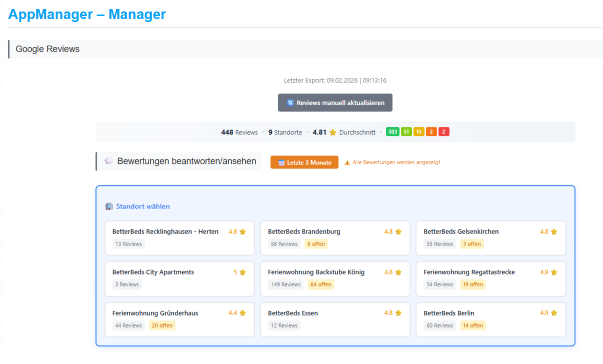Click star icon on BetterBeds Essen card
This screenshot has width=603, height=364.
click(398, 313)
